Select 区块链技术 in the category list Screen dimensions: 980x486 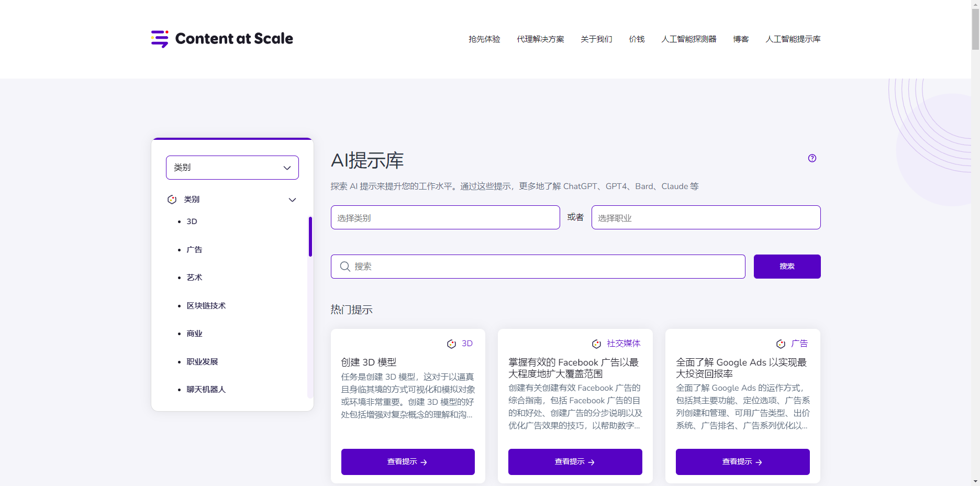click(x=206, y=306)
